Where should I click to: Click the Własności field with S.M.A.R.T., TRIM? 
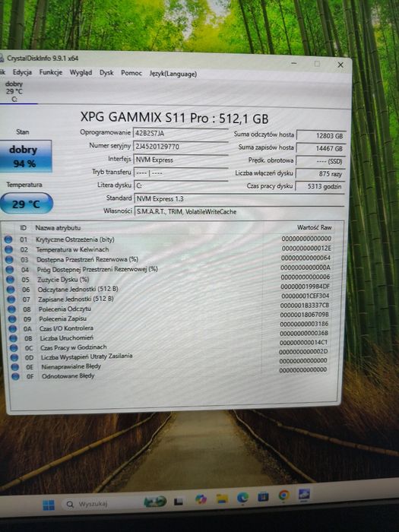point(239,212)
